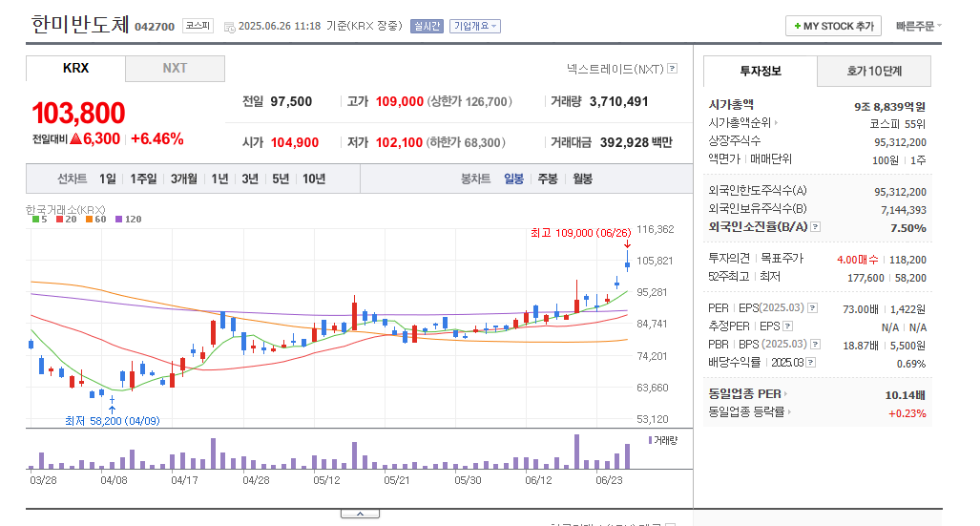
Task: Click the 배당수익률 value 0.69%
Action: (x=911, y=364)
